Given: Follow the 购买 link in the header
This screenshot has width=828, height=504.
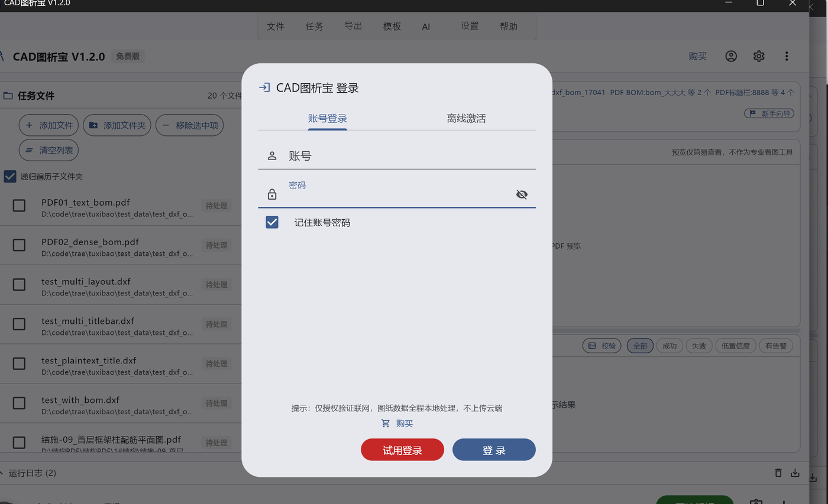Looking at the screenshot, I should (698, 56).
